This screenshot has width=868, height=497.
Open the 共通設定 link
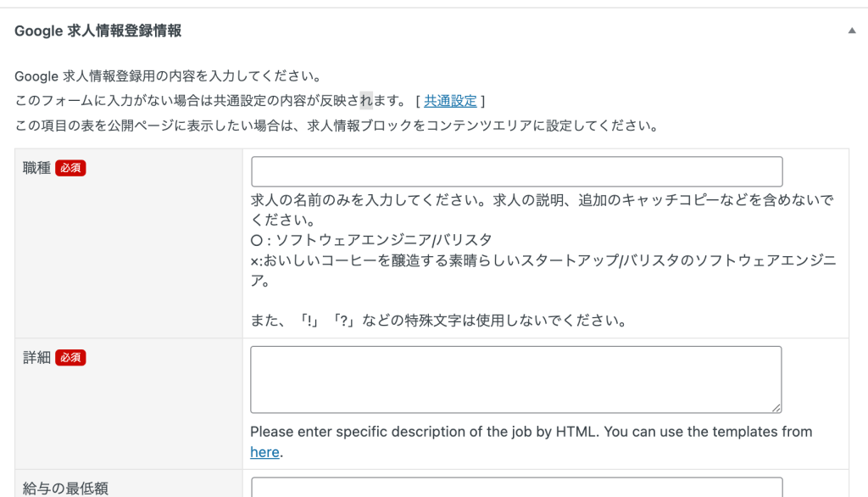[450, 101]
